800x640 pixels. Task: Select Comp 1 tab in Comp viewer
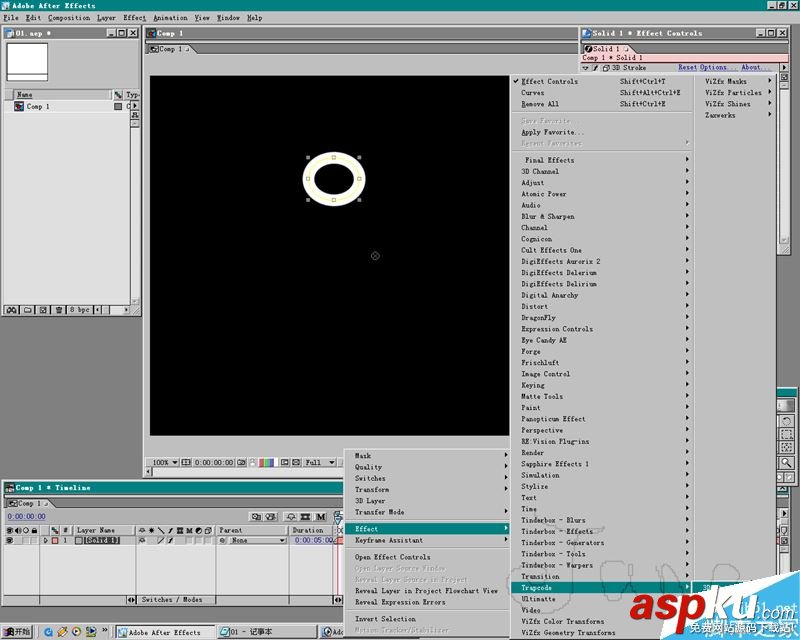point(170,49)
